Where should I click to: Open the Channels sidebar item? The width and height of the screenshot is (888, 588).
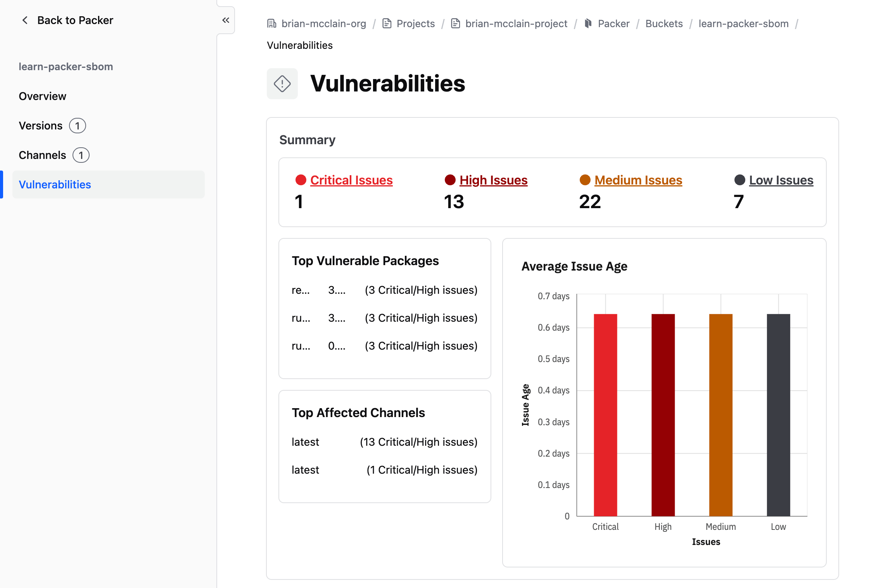(43, 155)
